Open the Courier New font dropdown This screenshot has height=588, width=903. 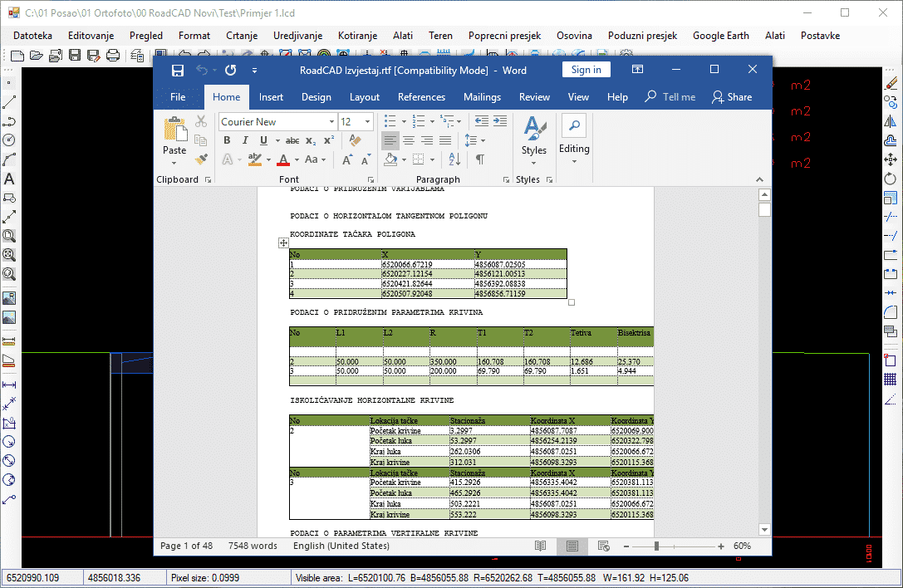332,122
